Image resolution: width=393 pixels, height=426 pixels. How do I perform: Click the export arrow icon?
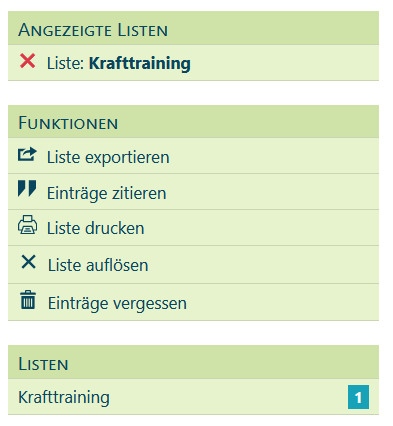(x=27, y=154)
